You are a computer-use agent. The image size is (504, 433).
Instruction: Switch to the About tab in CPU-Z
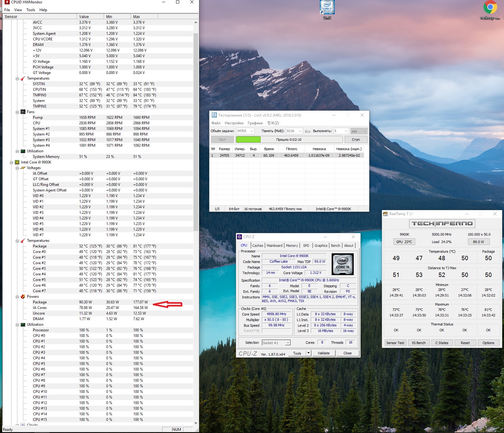point(349,246)
